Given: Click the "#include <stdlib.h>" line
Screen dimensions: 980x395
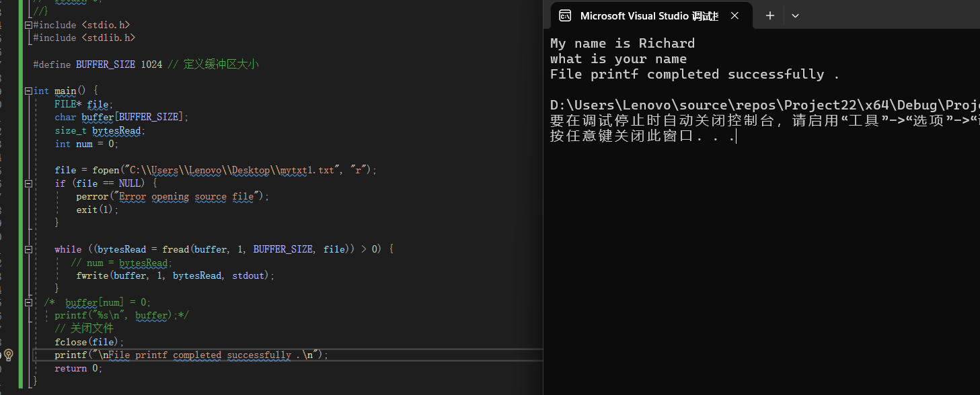Looking at the screenshot, I should [x=84, y=38].
